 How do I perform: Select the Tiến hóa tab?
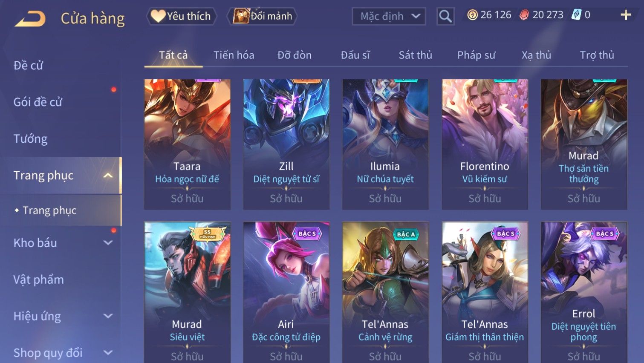[x=234, y=55]
